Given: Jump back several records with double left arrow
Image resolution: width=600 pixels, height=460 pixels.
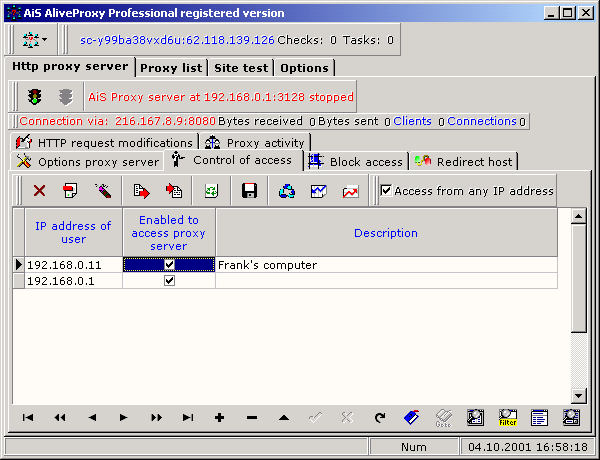Looking at the screenshot, I should [60, 417].
